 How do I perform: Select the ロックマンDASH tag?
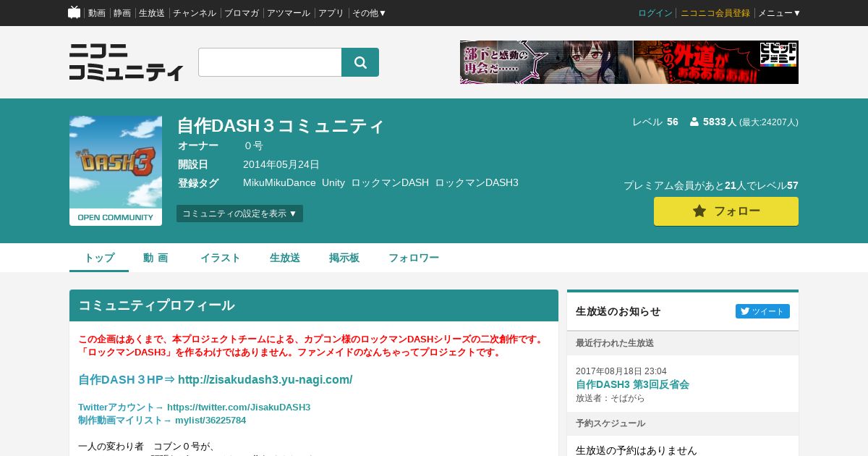390,182
